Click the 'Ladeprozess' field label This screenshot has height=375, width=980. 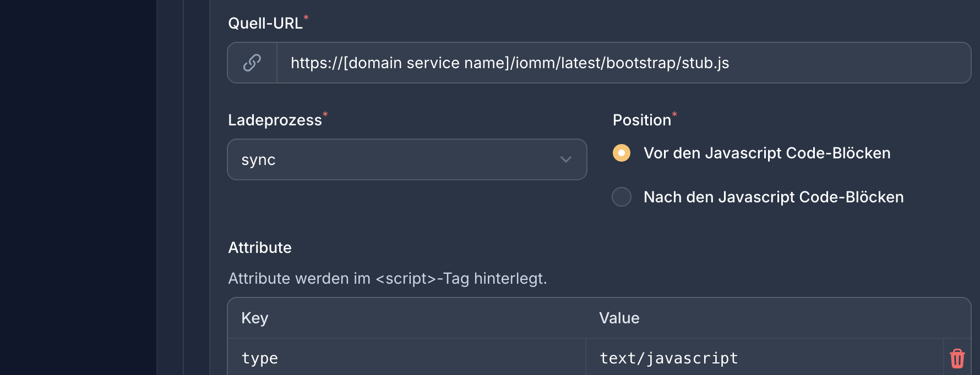pyautogui.click(x=275, y=120)
